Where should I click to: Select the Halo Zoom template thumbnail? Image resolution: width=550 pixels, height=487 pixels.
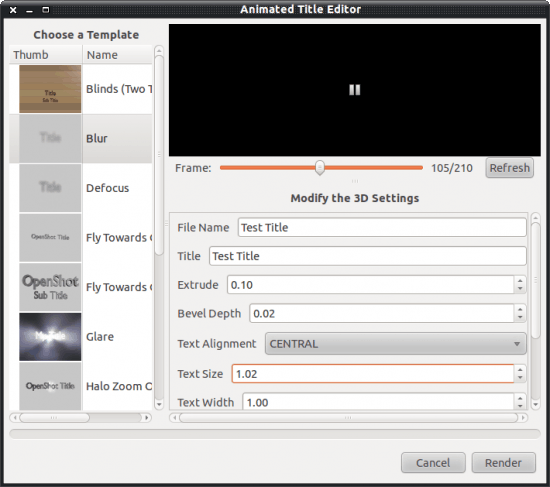point(50,386)
